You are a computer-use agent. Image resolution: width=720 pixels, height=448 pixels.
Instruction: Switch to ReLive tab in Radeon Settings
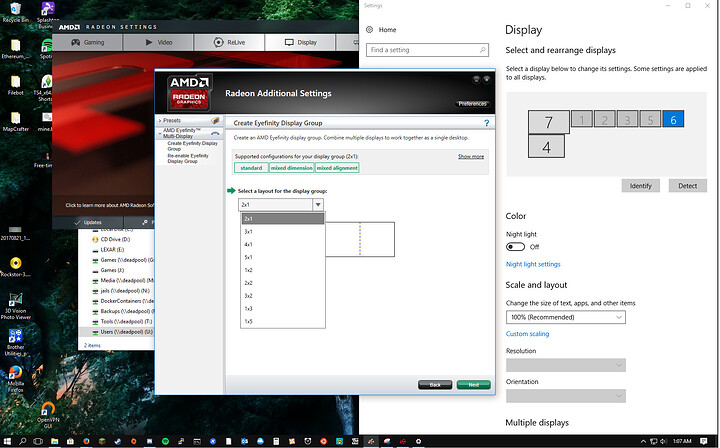[x=229, y=42]
